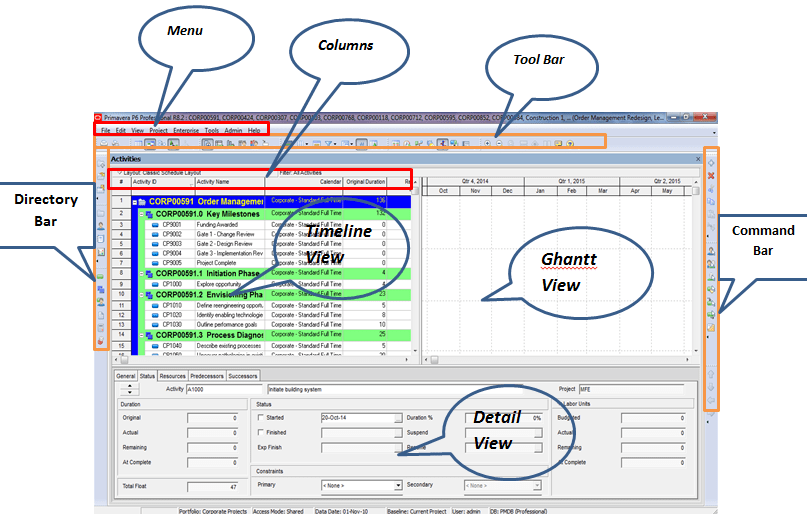Open Resources from directory bar person icon
Viewport: 807px width, 514px height.
[x=101, y=226]
